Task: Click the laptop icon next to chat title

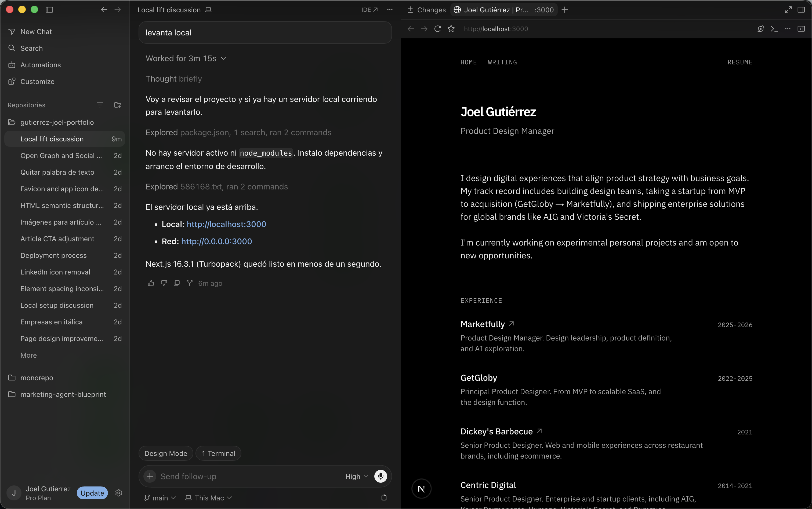Action: [x=208, y=10]
